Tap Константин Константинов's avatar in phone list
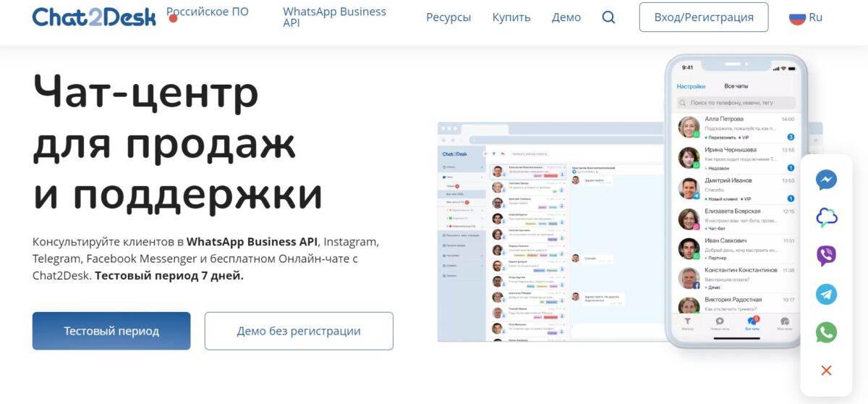 [x=689, y=279]
